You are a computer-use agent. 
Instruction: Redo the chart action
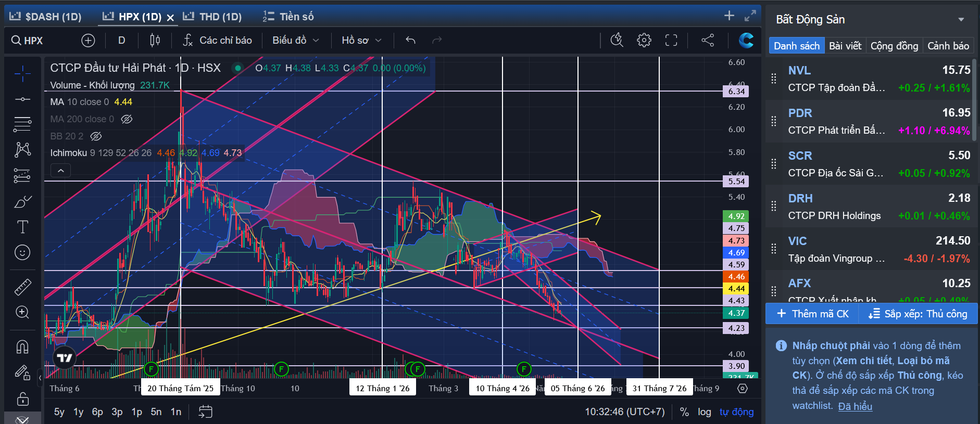click(437, 40)
